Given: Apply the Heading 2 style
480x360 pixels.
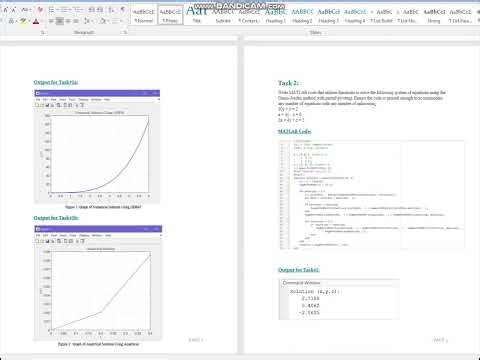Looking at the screenshot, I should 302,15.
